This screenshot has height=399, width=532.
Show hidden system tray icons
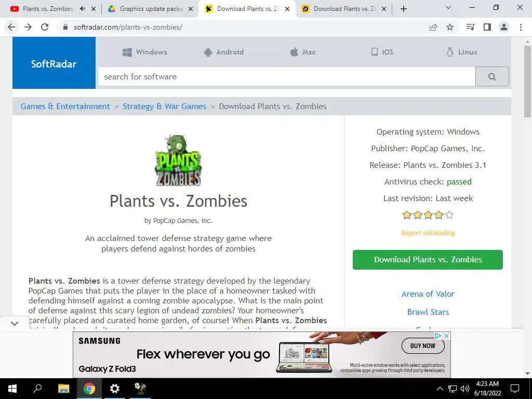(440, 389)
